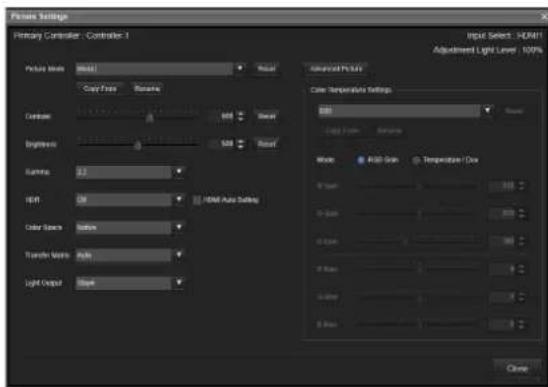The height and width of the screenshot is (387, 548).
Task: Click the 'Adjustment Light Level: 100%' text
Action: tap(488, 50)
